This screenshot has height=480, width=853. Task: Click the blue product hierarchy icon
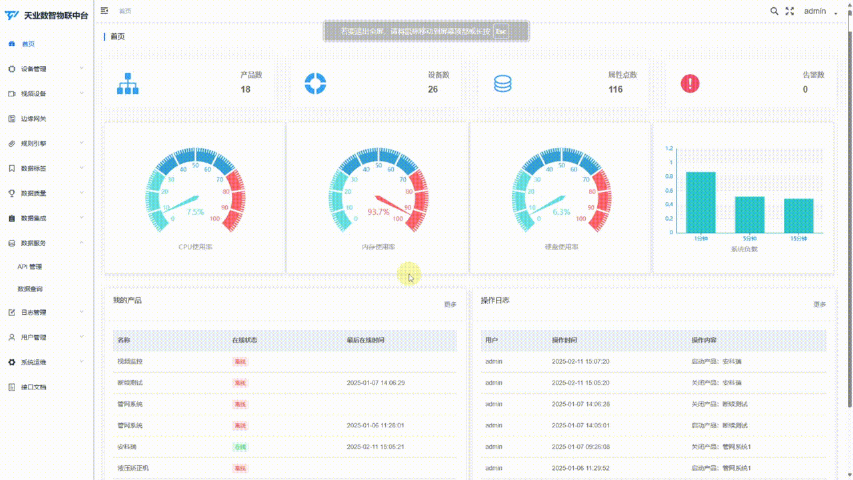[x=128, y=83]
